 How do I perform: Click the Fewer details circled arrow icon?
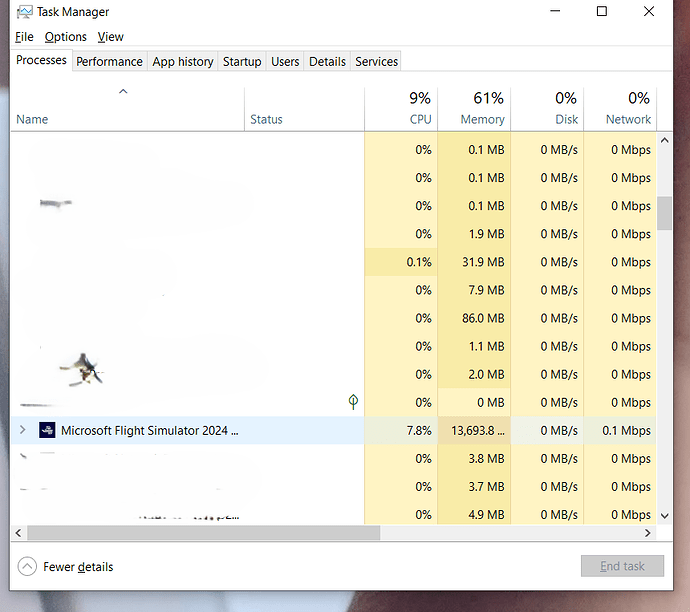click(x=27, y=566)
